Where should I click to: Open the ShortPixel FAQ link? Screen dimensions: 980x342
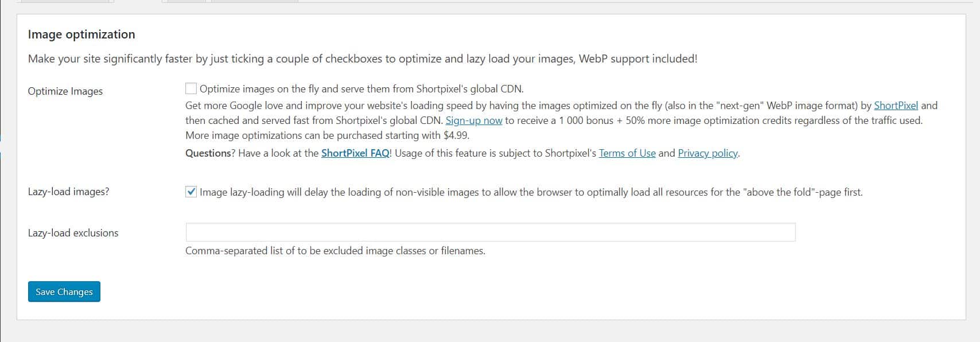coord(355,153)
